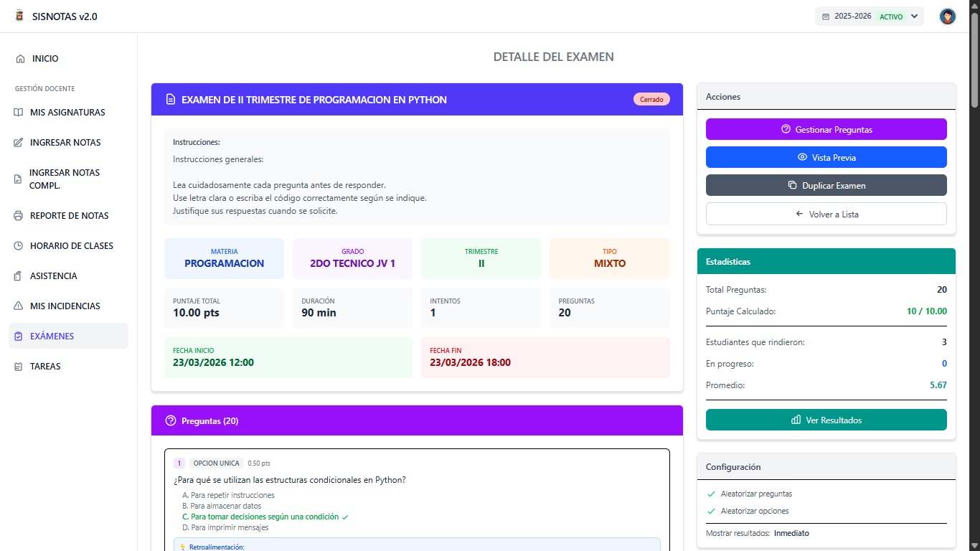Click the SISNOTAS crest logo icon
The image size is (980, 551).
pos(19,16)
